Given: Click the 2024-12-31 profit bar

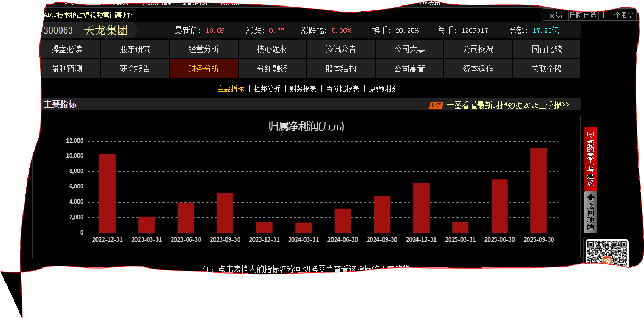Looking at the screenshot, I should (x=421, y=208).
